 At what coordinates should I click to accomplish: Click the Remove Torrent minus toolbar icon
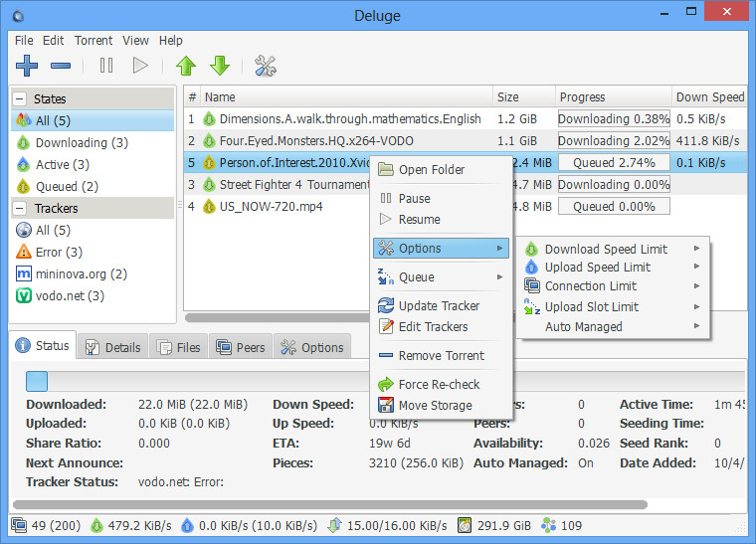click(61, 66)
